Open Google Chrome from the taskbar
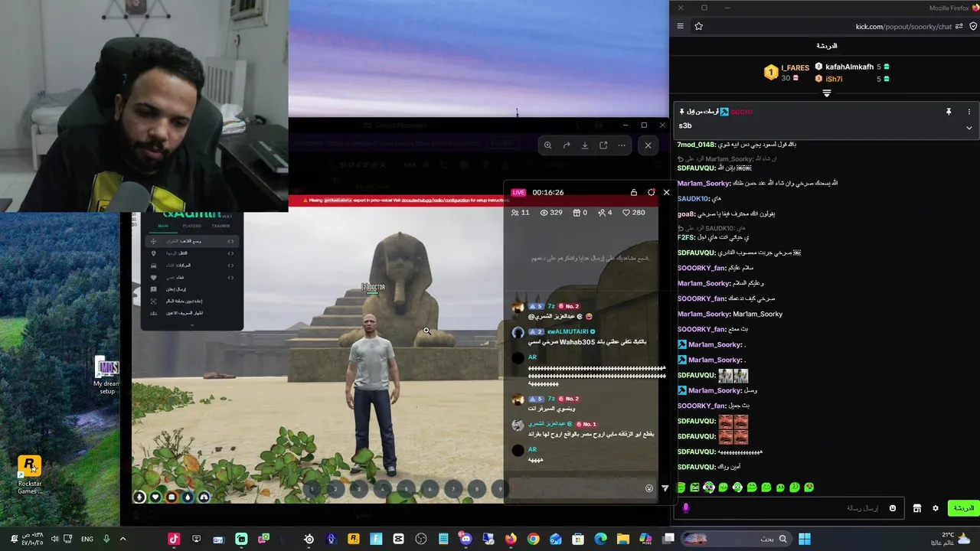 pos(533,539)
